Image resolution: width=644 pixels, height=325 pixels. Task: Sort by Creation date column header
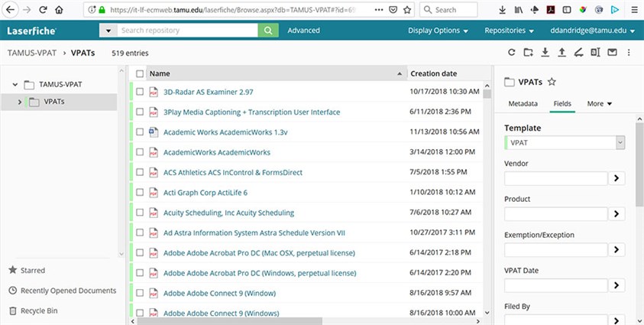tap(434, 74)
